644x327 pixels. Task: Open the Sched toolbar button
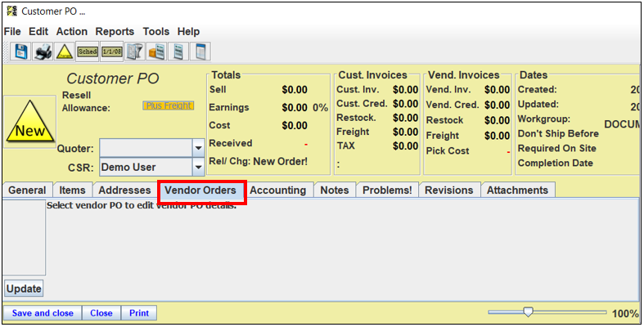(88, 52)
